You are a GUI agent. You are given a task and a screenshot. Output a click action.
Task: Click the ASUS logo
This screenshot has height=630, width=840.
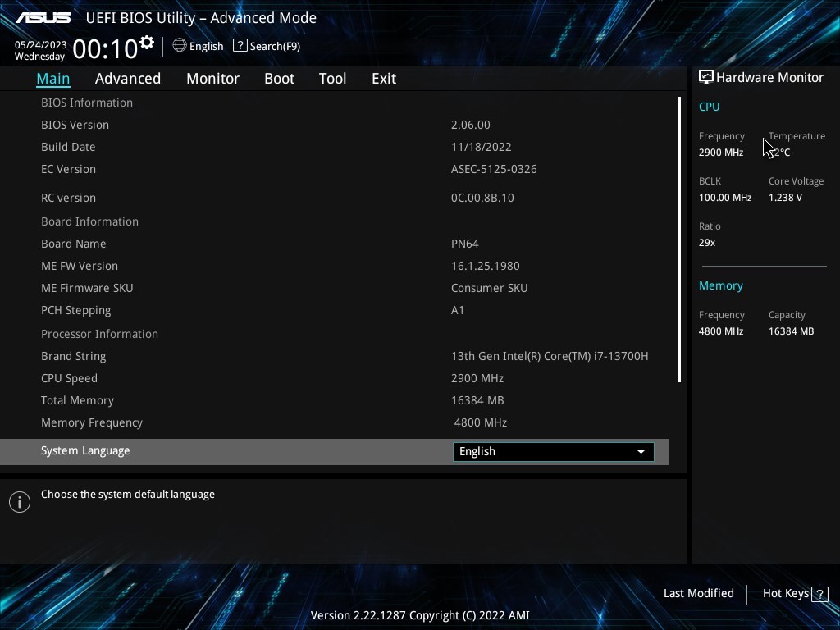(43, 18)
